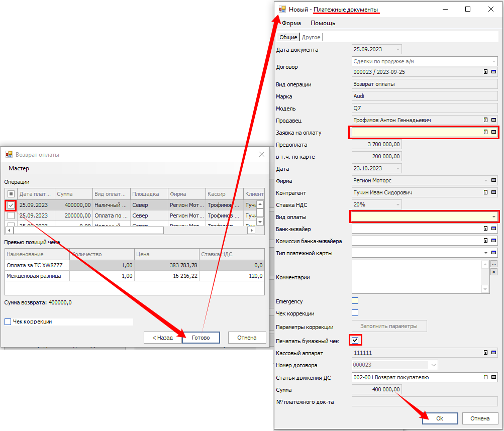
Task: Open window icon for Статья движения ДС
Action: [x=493, y=377]
